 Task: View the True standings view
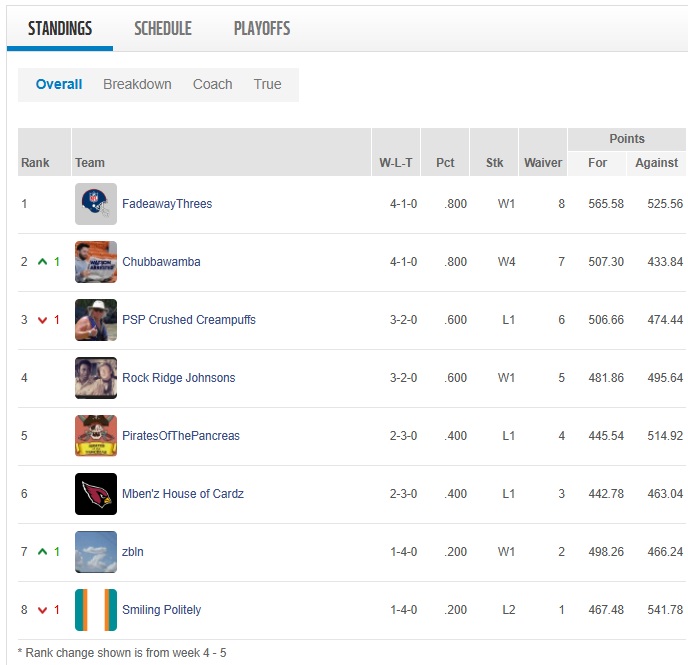[x=267, y=85]
